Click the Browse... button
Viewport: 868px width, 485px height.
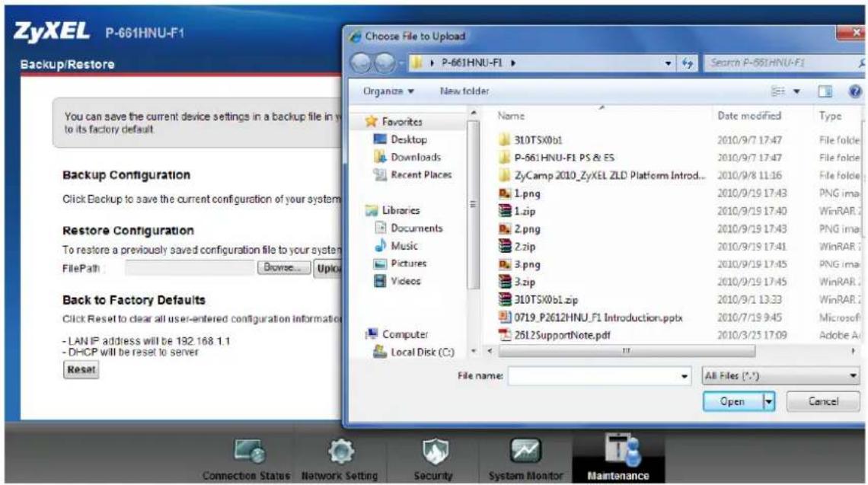pyautogui.click(x=283, y=267)
